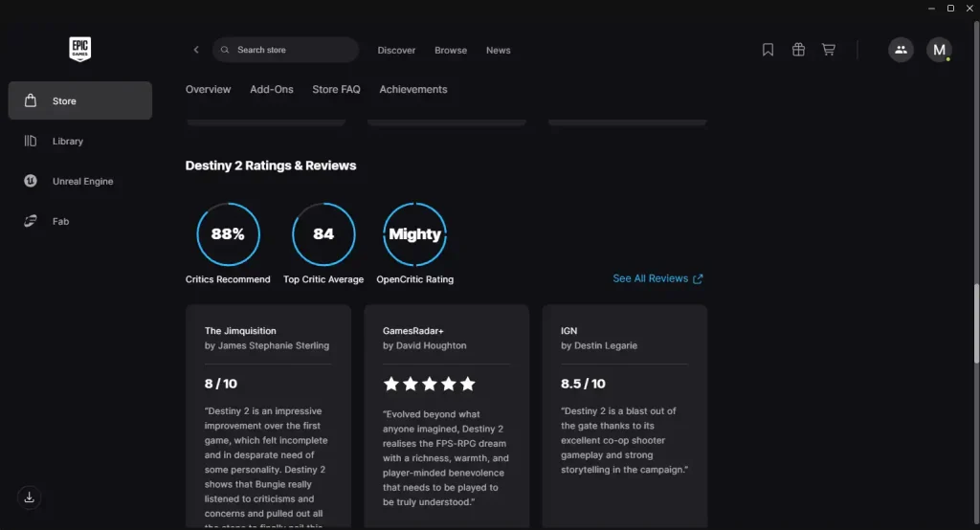This screenshot has height=530, width=980.
Task: Open the Discover page
Action: (396, 50)
